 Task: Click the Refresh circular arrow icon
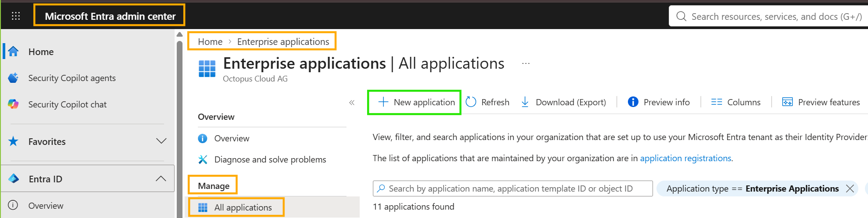point(471,102)
